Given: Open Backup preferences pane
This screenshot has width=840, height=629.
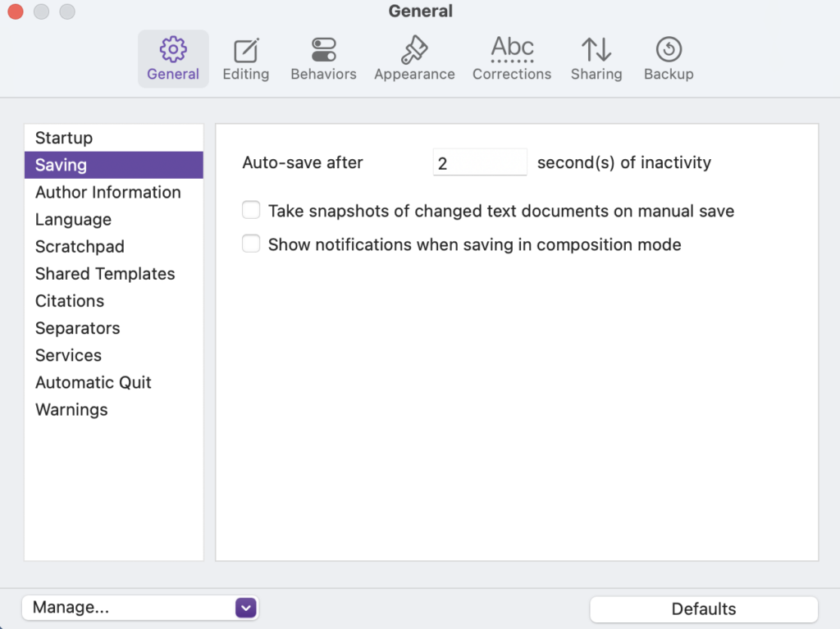Looking at the screenshot, I should click(669, 58).
